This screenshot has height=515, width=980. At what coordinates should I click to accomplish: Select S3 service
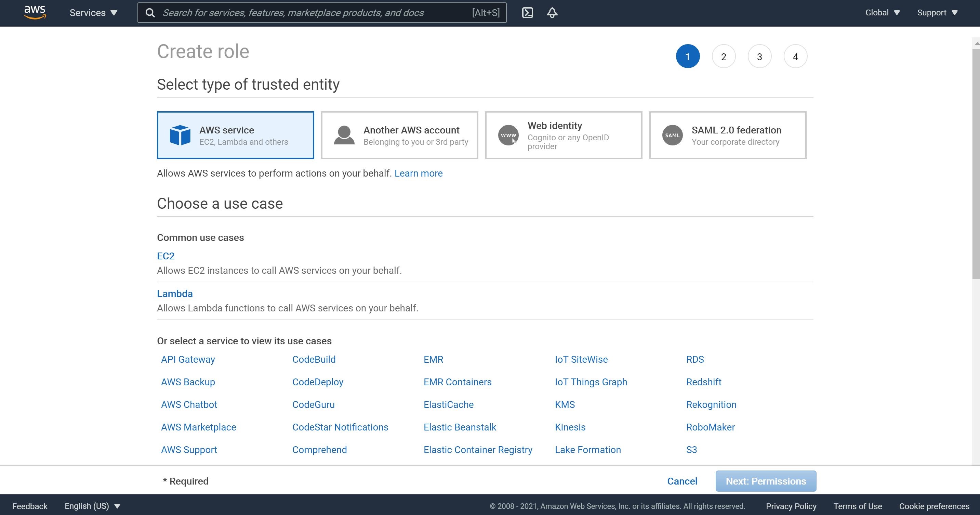tap(691, 450)
